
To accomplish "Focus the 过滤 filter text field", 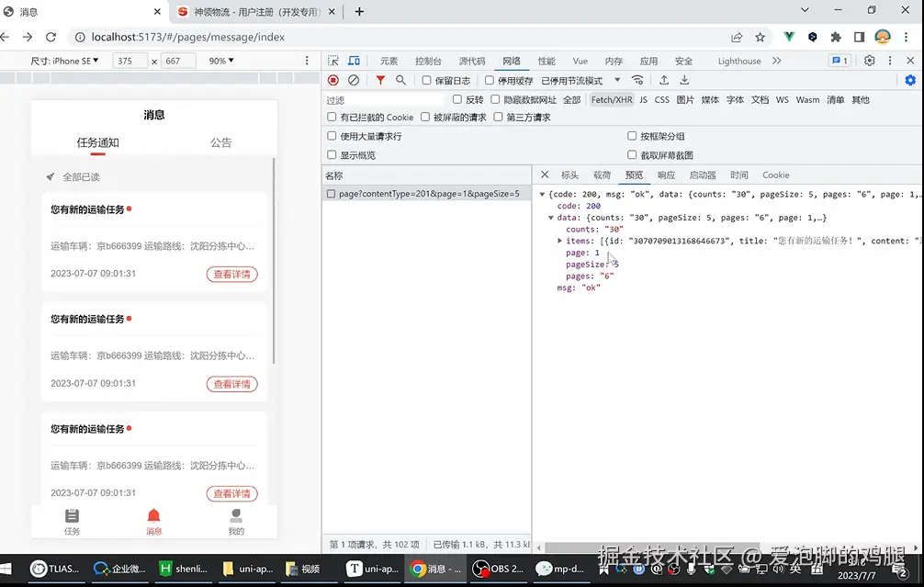I will [x=383, y=99].
